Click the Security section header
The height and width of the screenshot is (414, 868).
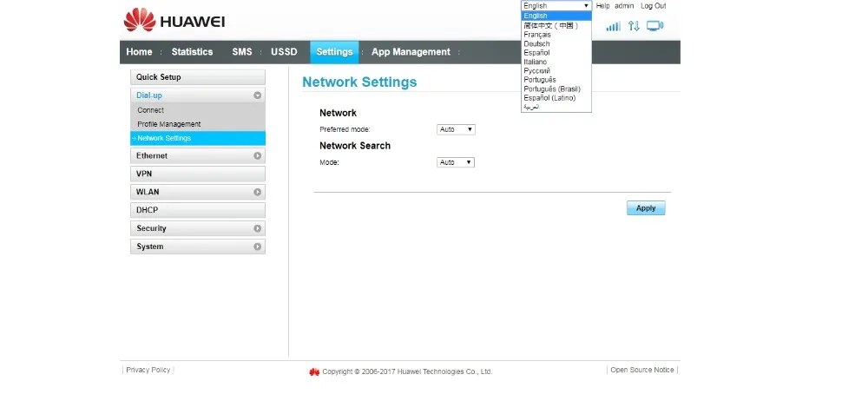point(198,228)
